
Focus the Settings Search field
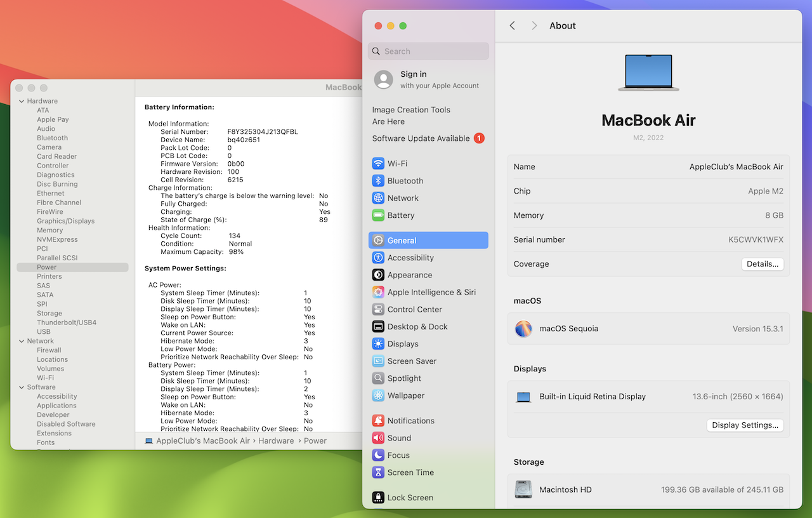pyautogui.click(x=428, y=51)
